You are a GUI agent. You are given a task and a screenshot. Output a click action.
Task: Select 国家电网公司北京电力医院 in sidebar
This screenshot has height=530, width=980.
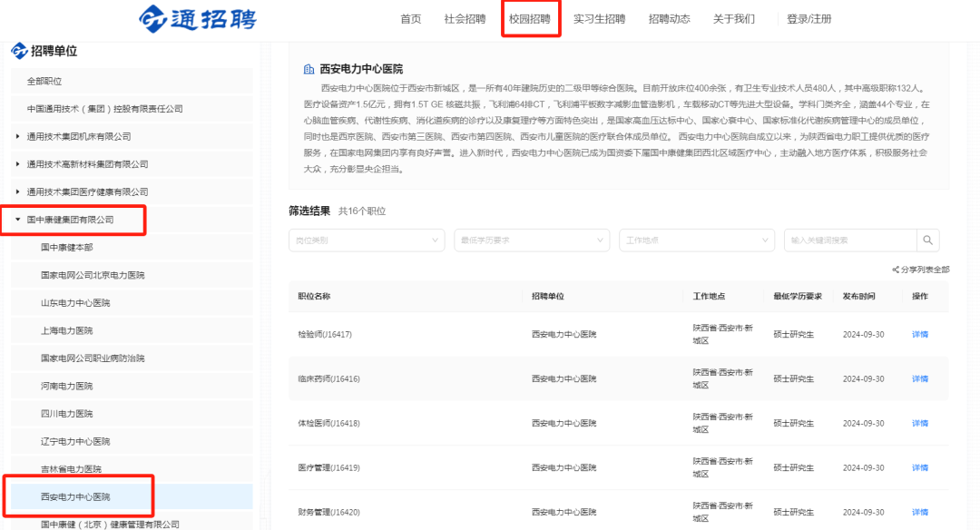[132, 275]
